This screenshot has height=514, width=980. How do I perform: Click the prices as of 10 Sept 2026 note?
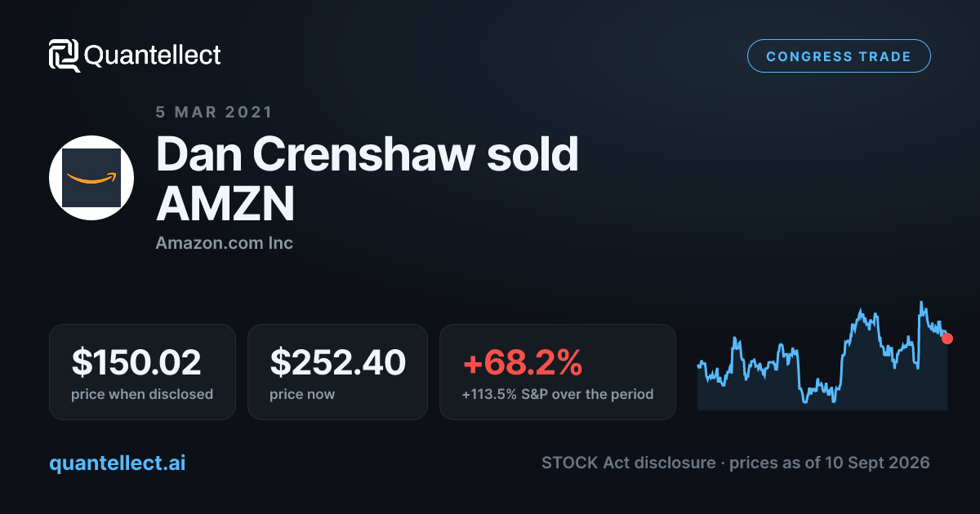[x=830, y=463]
